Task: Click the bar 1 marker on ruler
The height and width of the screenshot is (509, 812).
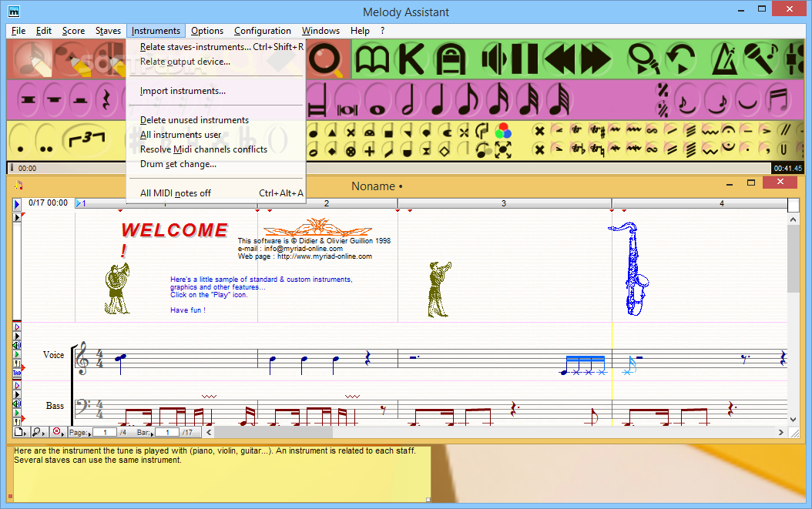Action: pos(81,203)
